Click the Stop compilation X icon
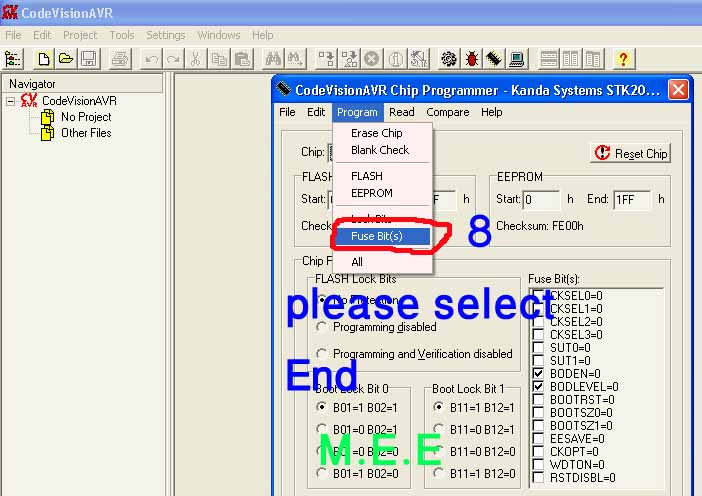The width and height of the screenshot is (702, 496). (x=372, y=59)
